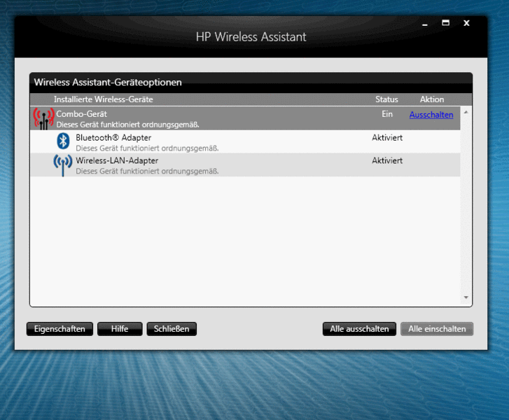The width and height of the screenshot is (509, 420).
Task: Click Alle einschalten button
Action: click(437, 329)
